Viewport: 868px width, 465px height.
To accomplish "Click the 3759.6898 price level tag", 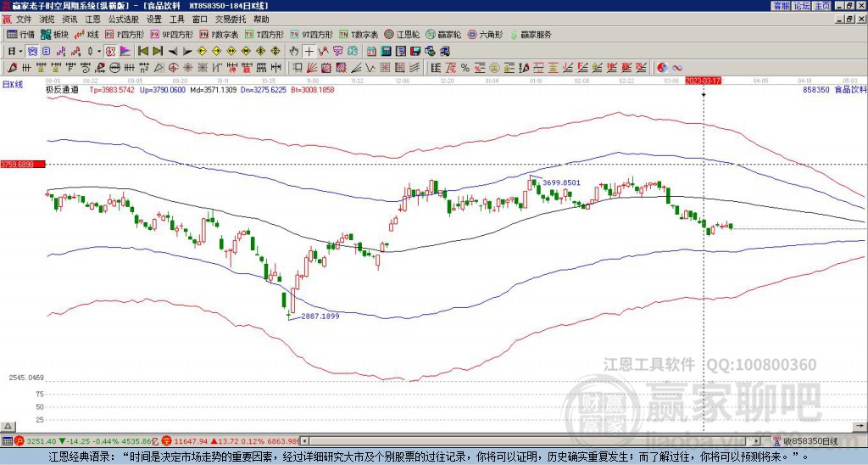I will point(23,165).
